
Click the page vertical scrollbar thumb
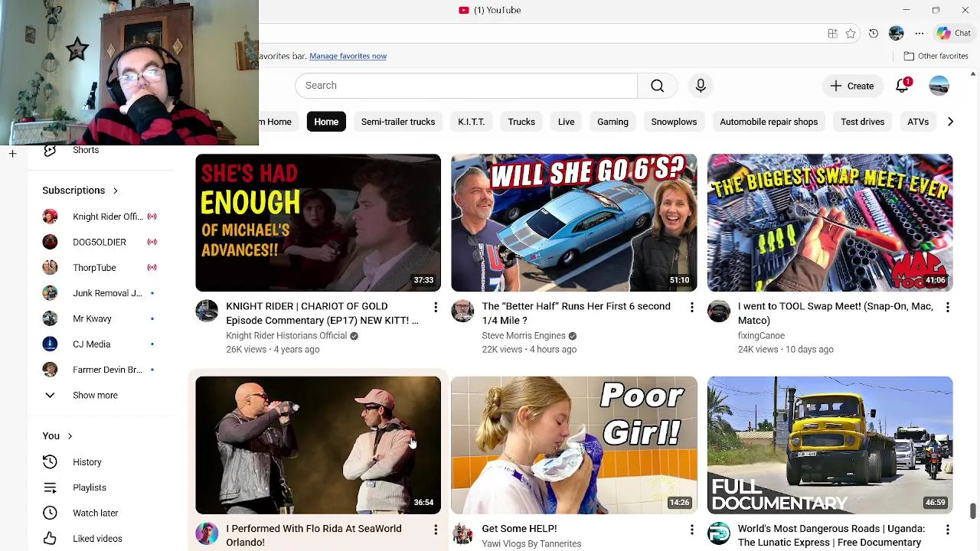click(973, 510)
